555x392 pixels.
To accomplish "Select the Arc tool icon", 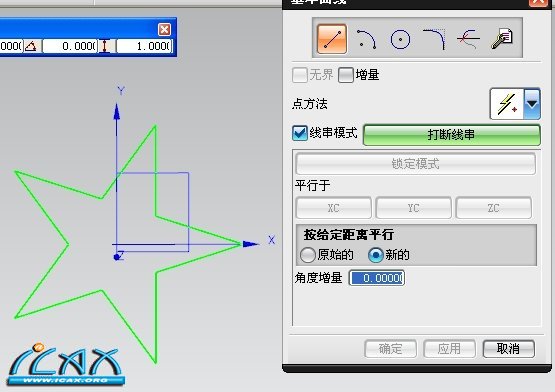I will pyautogui.click(x=366, y=39).
